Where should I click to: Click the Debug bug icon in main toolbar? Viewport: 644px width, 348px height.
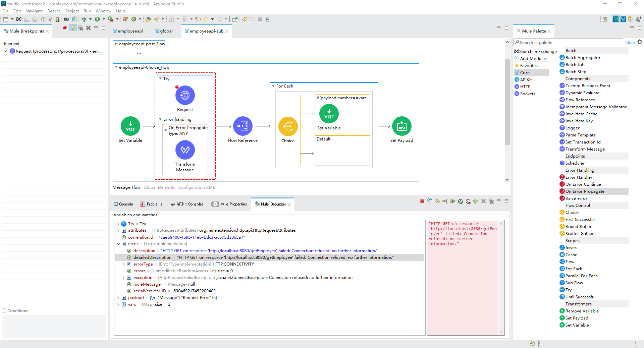point(84,19)
